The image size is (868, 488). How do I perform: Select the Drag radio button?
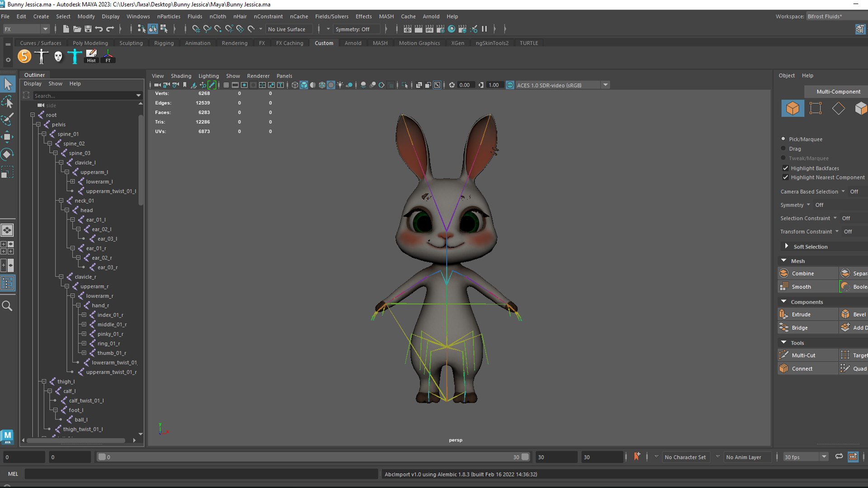(783, 148)
